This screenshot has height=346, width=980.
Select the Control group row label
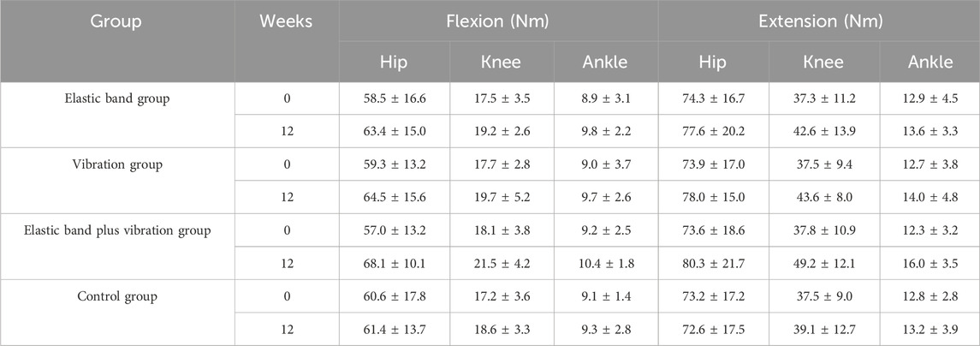pos(117,296)
